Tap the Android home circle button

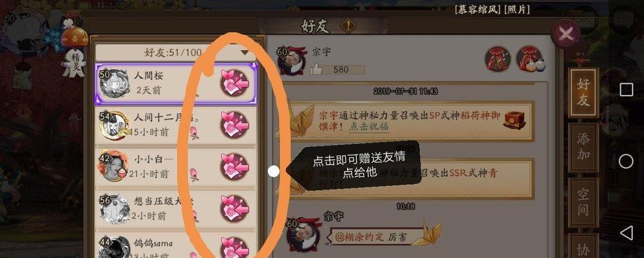click(x=626, y=161)
